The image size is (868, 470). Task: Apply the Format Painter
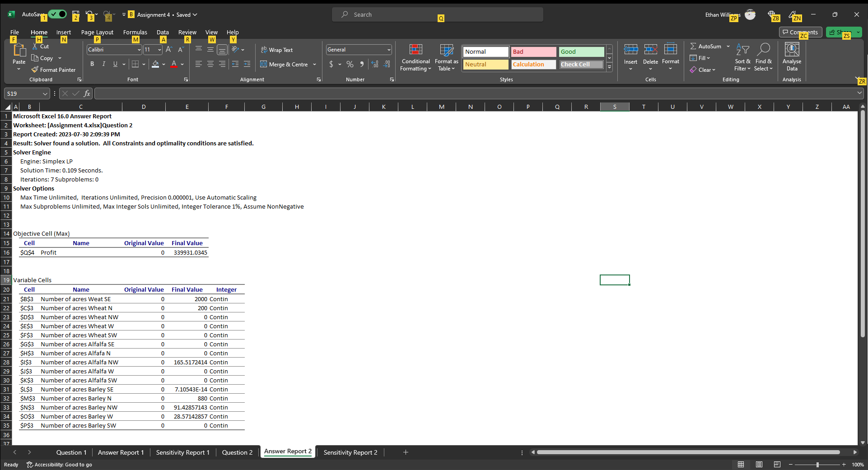(x=53, y=70)
